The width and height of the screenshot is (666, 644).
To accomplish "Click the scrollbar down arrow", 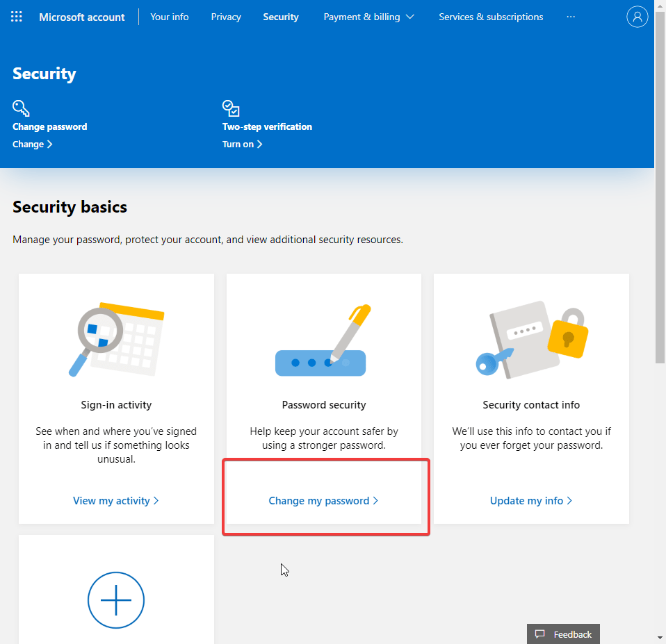I will [x=660, y=638].
